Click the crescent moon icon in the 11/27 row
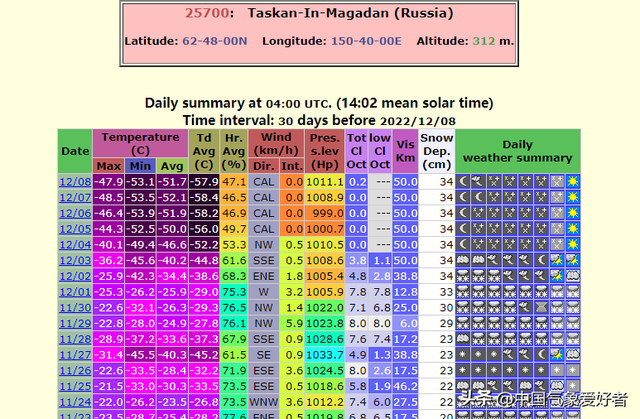This screenshot has width=640, height=419. click(x=541, y=355)
